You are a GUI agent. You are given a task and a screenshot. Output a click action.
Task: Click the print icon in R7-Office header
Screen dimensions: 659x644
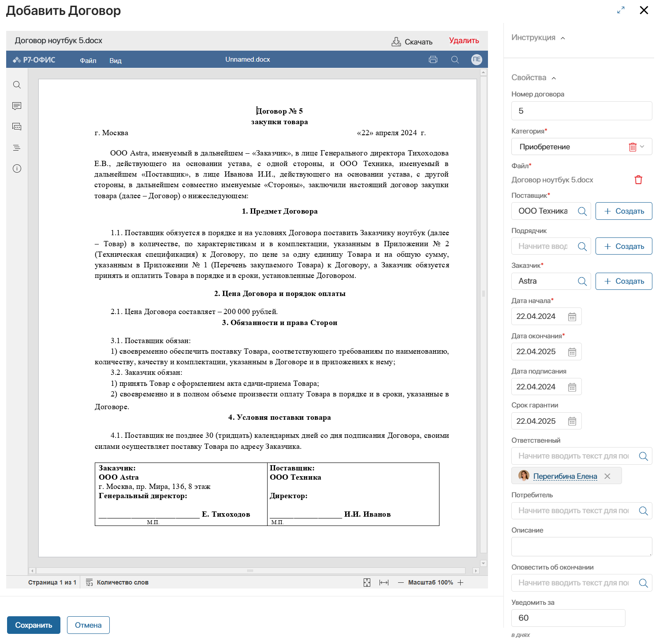click(x=433, y=59)
